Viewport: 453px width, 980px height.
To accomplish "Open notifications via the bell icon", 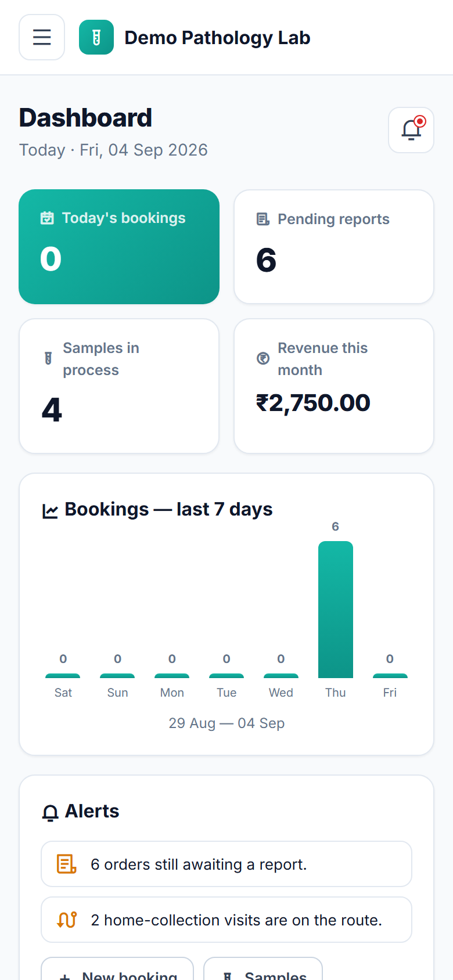I will tap(411, 130).
